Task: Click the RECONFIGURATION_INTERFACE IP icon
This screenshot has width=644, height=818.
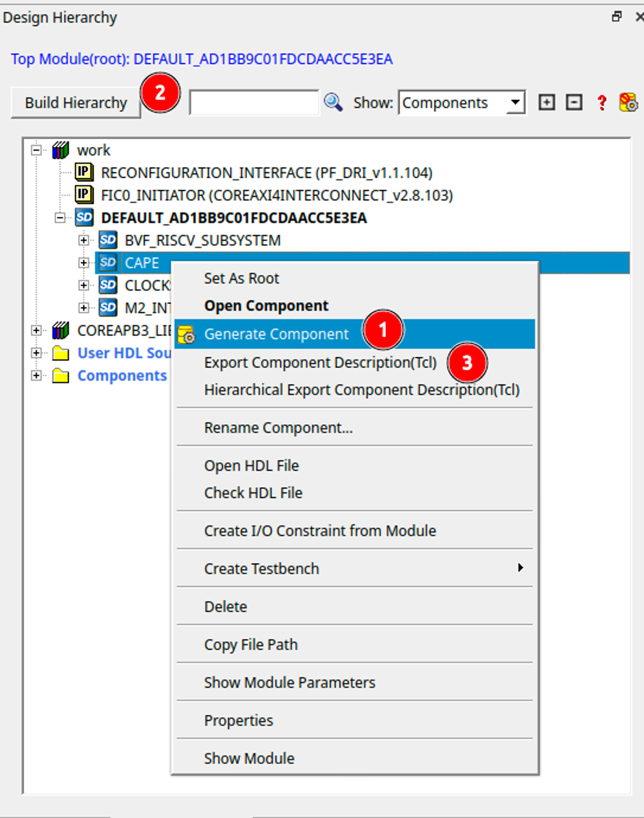Action: (x=84, y=173)
